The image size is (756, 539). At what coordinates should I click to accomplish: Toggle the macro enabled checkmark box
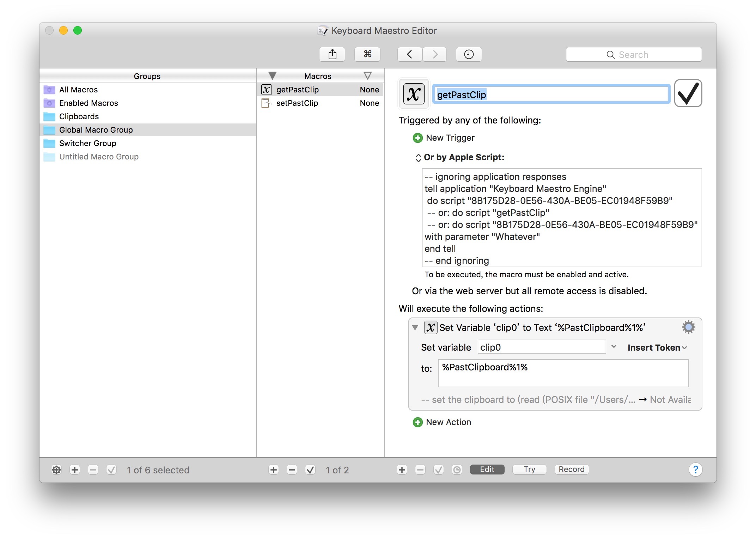[x=688, y=93]
